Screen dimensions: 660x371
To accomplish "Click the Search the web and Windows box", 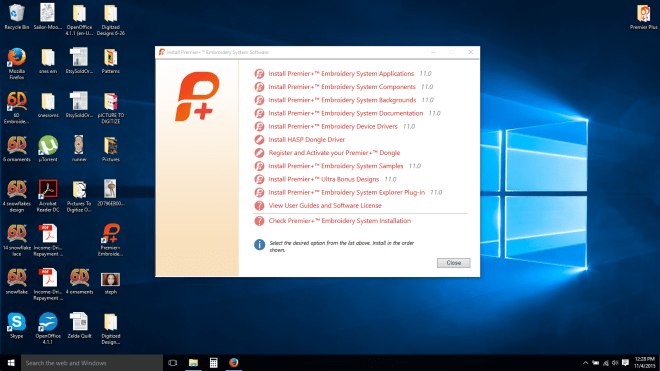I will point(92,363).
